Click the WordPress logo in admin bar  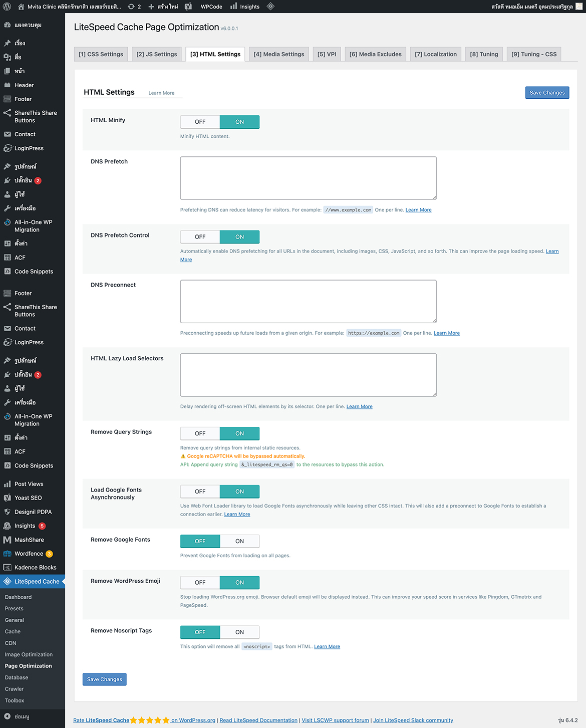(7, 7)
